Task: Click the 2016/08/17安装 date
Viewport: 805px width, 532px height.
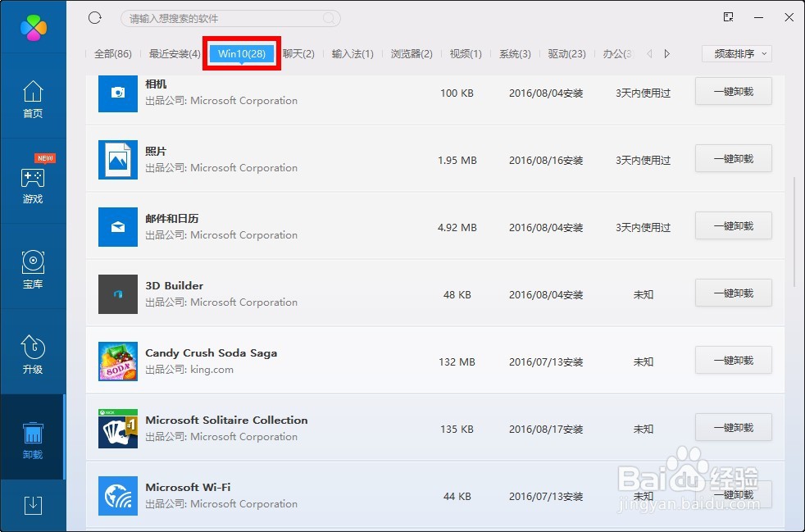Action: point(546,430)
